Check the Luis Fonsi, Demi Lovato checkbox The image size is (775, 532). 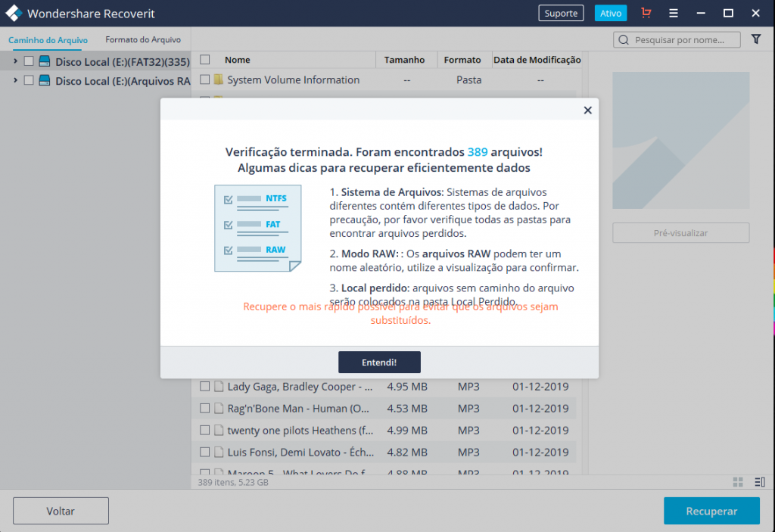click(x=204, y=452)
